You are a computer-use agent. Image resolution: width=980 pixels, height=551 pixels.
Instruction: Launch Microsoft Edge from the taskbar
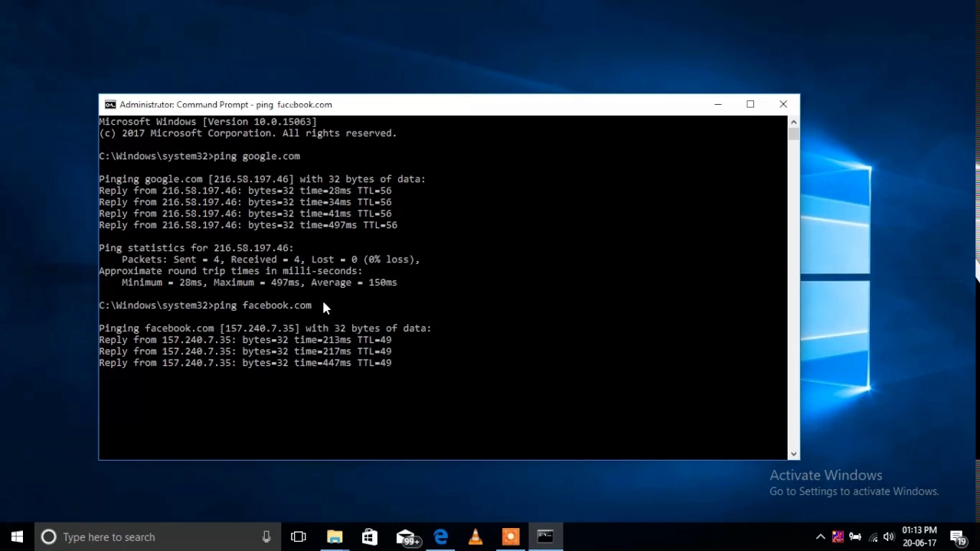(441, 537)
